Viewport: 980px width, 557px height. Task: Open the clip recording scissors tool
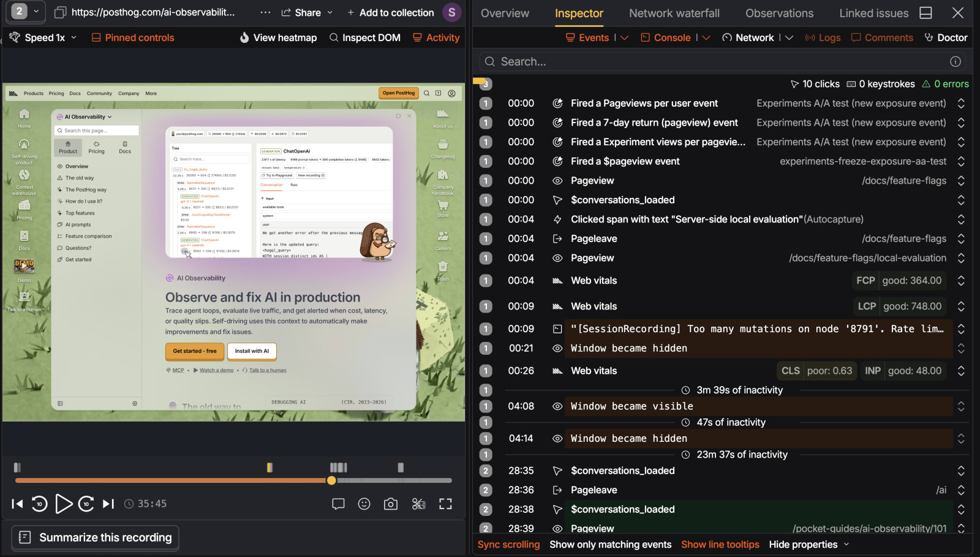[418, 504]
